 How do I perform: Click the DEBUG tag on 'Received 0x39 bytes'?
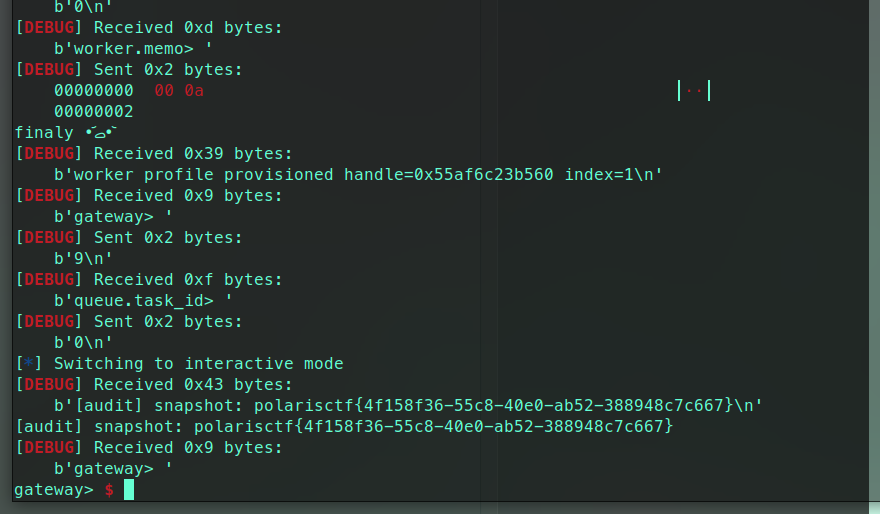(49, 153)
